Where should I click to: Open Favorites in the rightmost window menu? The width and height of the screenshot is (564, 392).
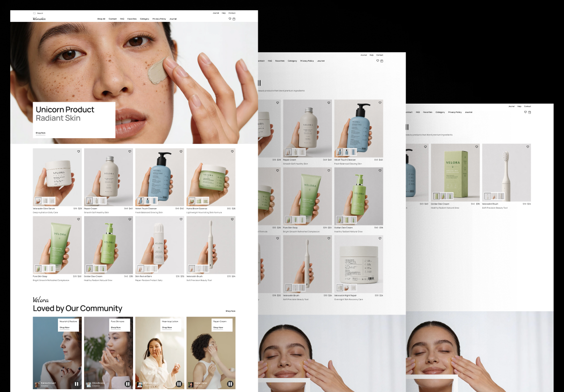point(428,112)
